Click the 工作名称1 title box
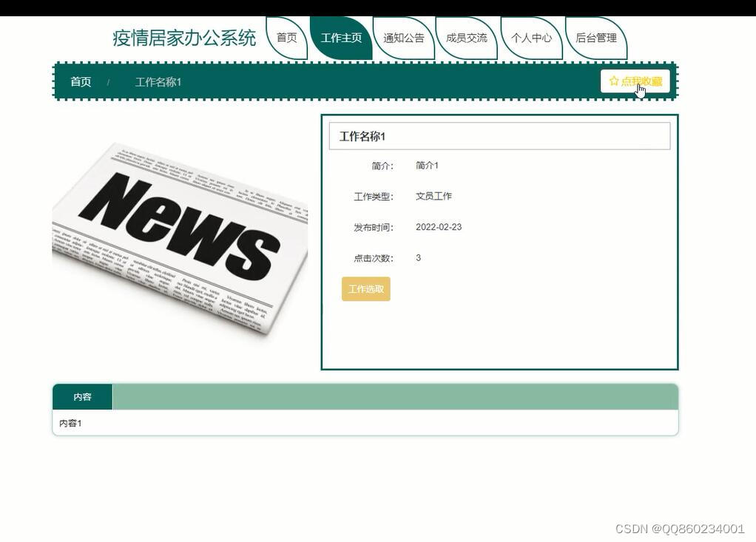Image resolution: width=756 pixels, height=542 pixels. pos(499,136)
